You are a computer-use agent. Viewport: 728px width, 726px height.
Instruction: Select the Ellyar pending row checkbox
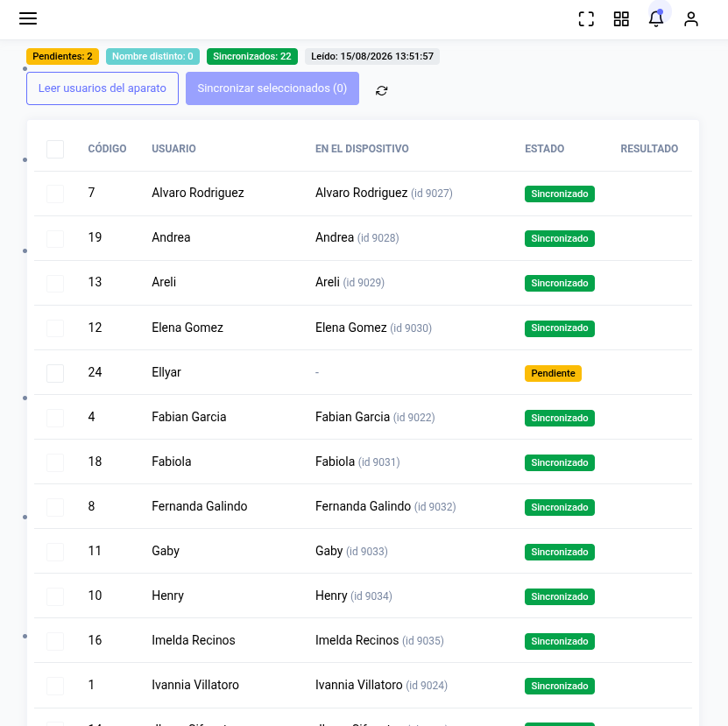(x=55, y=373)
